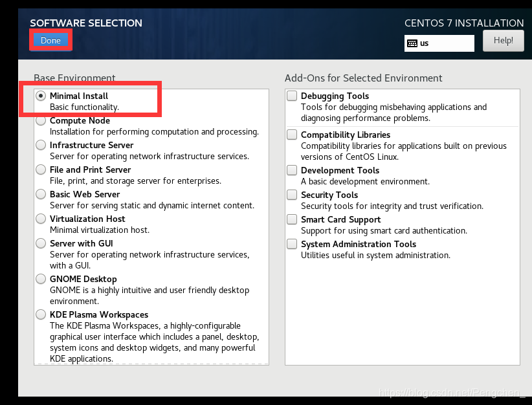
Task: Click the Done button
Action: pyautogui.click(x=50, y=40)
